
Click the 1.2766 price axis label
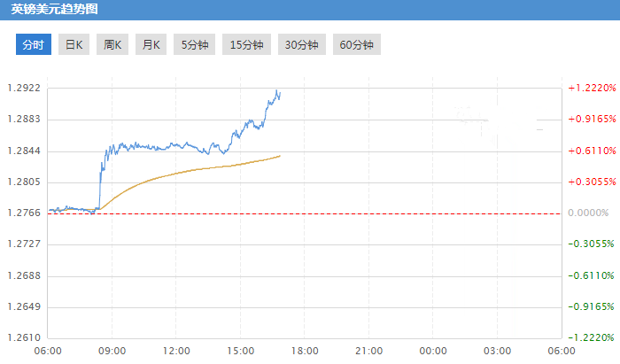coord(24,213)
